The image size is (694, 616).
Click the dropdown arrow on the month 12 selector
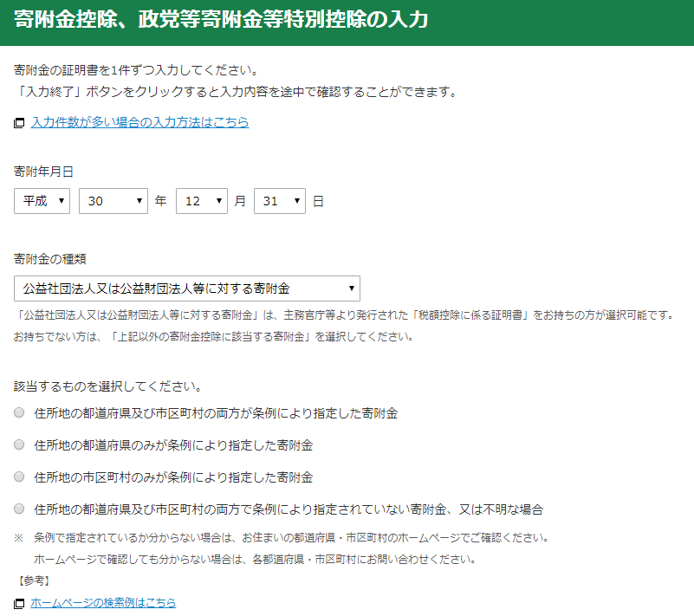tap(218, 200)
